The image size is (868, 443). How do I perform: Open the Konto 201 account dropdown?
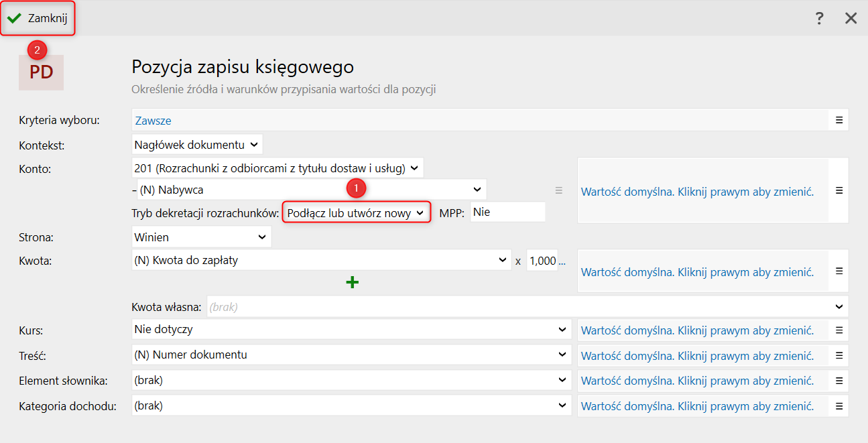(x=277, y=168)
